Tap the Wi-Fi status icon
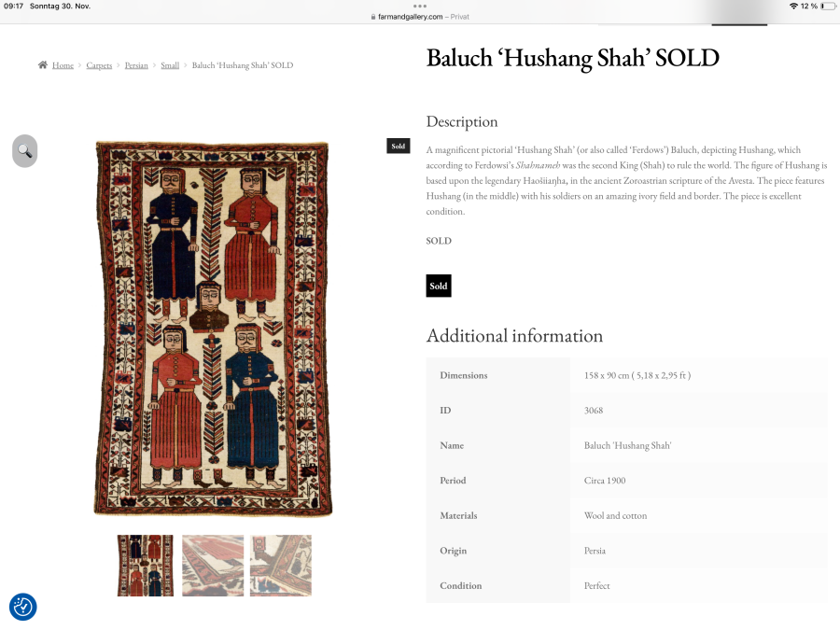 click(793, 6)
